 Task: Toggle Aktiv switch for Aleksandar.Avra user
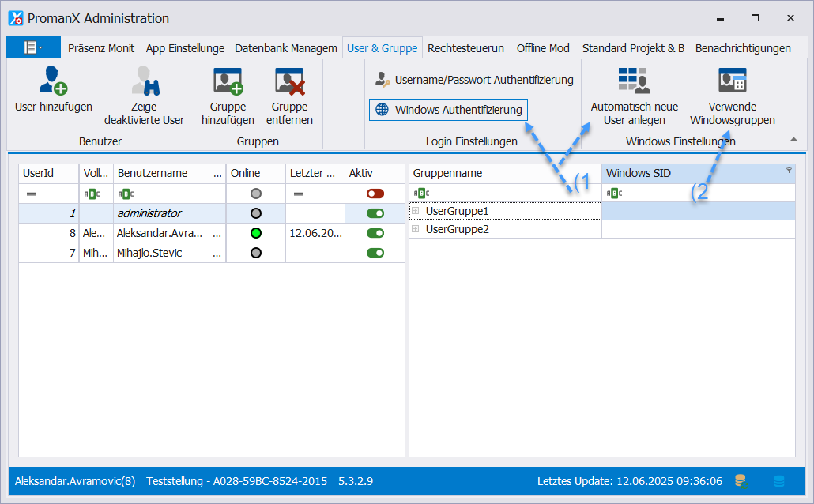point(375,233)
